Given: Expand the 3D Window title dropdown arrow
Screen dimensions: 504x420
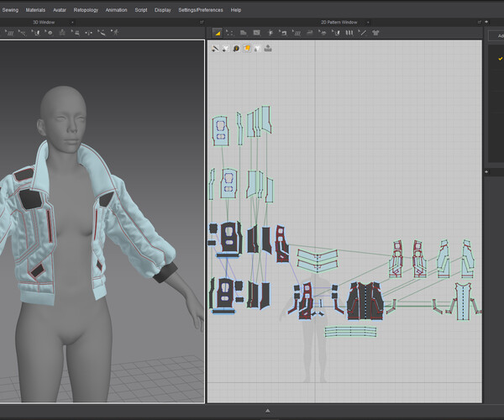Looking at the screenshot, I should coord(73,21).
